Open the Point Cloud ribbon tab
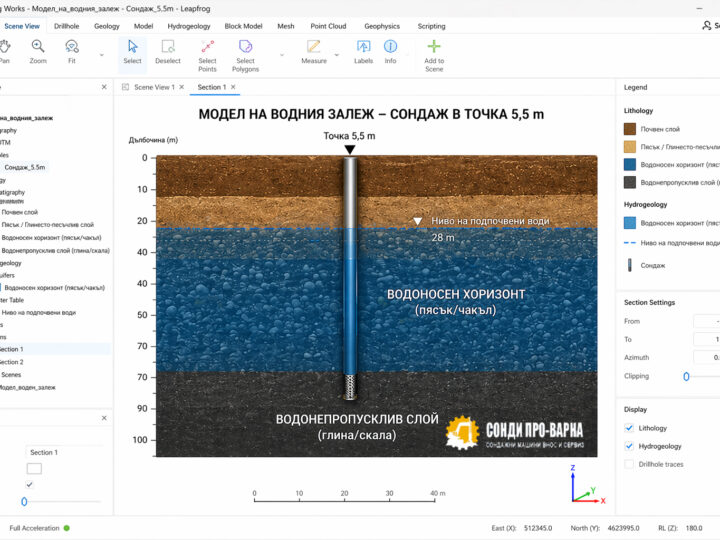Image resolution: width=720 pixels, height=540 pixels. coord(328,26)
